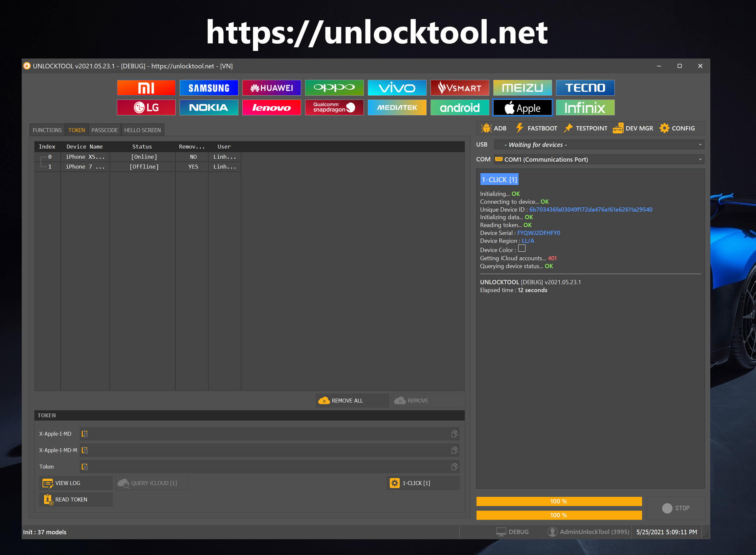Click the 1-CLICK [1] log heading
Image resolution: width=756 pixels, height=555 pixels.
pos(500,180)
